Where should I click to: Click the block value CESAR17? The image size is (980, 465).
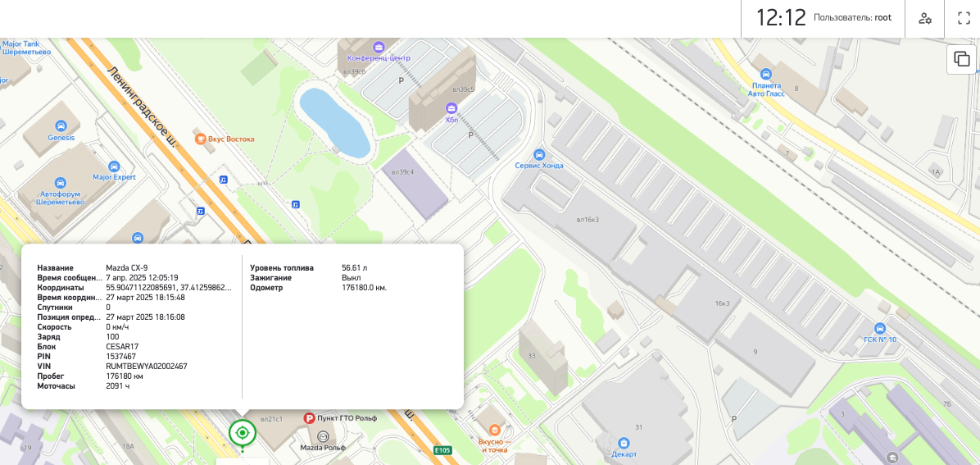pyautogui.click(x=123, y=346)
